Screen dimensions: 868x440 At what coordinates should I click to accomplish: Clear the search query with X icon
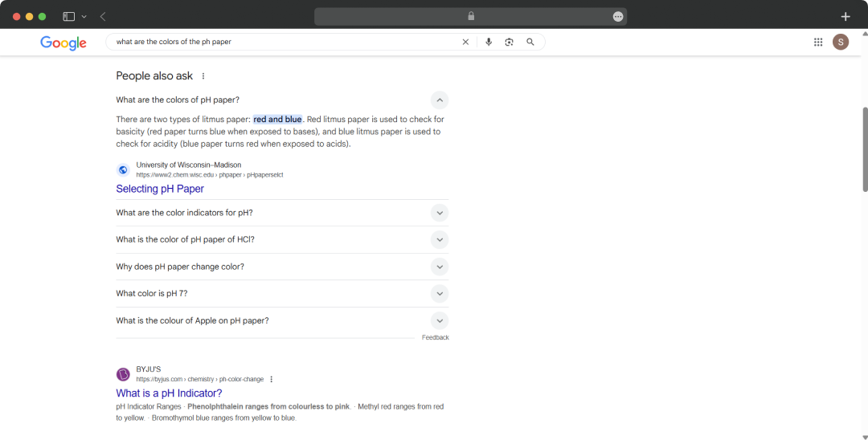465,42
